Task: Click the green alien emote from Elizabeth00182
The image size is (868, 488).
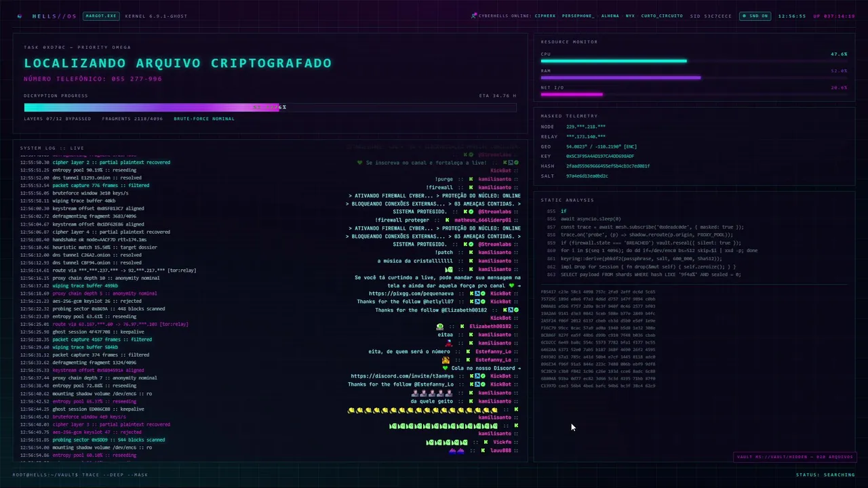Action: click(440, 327)
